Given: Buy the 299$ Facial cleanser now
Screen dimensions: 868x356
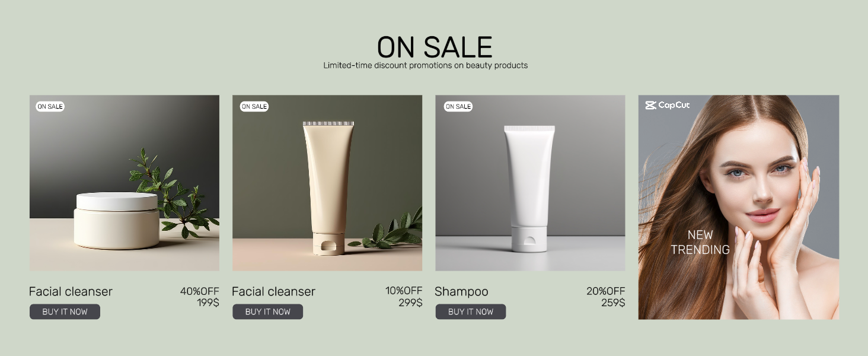Looking at the screenshot, I should pos(268,311).
